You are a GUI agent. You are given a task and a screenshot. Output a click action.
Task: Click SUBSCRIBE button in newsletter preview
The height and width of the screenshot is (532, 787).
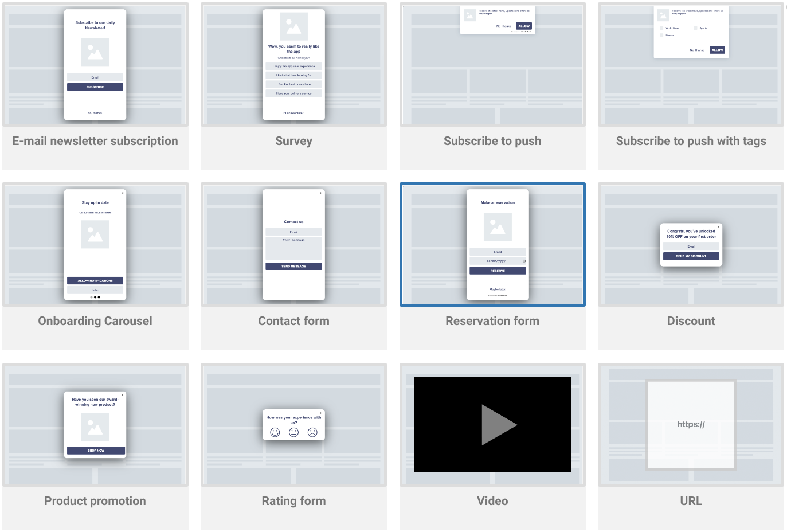[95, 87]
